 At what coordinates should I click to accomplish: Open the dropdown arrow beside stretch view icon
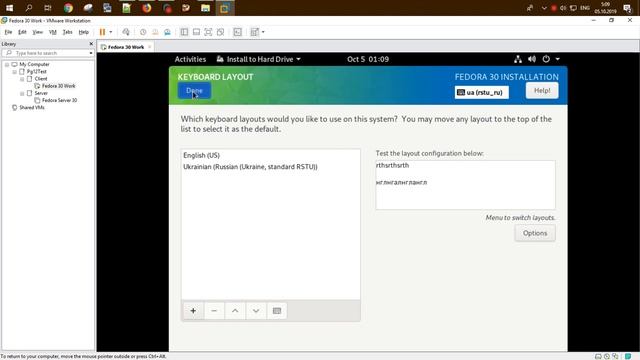click(x=263, y=32)
